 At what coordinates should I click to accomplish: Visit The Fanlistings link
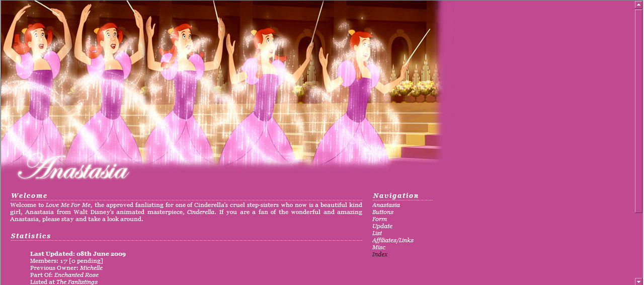coord(77,282)
